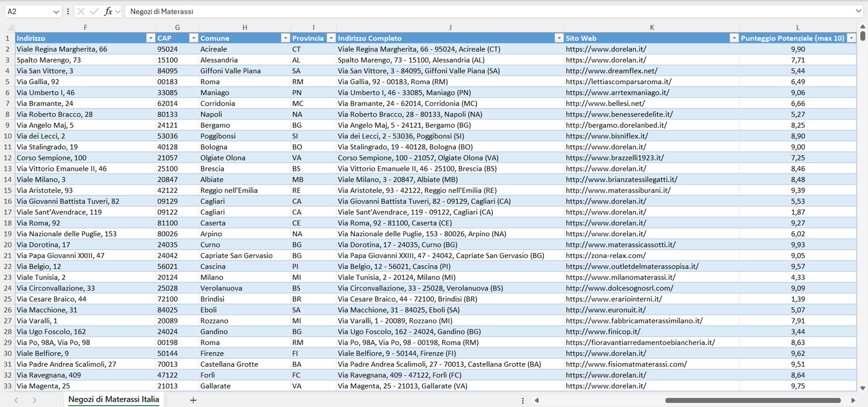Open the Provincia column filter dropdown
Screen dimensions: 868x407
click(x=330, y=38)
